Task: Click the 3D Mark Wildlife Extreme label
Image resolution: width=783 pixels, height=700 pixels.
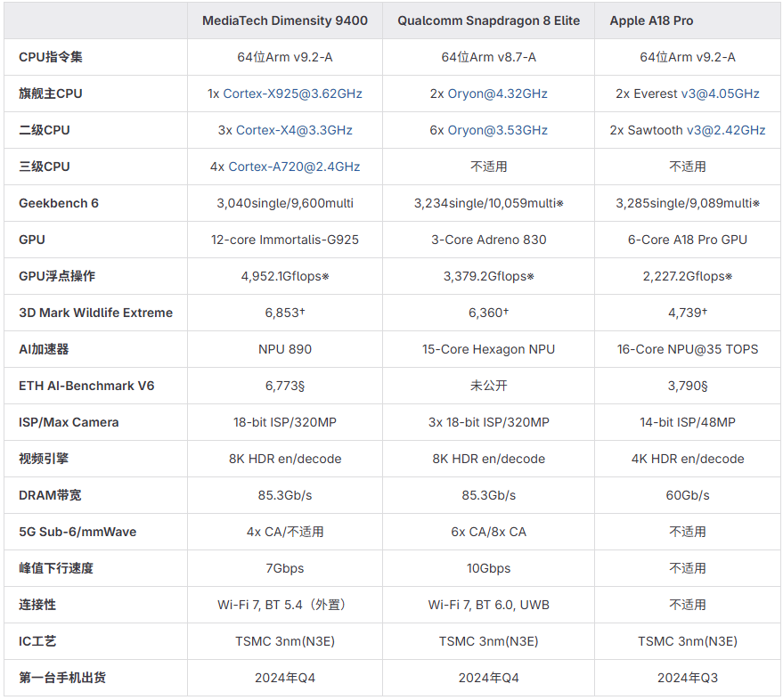Action: (x=96, y=313)
